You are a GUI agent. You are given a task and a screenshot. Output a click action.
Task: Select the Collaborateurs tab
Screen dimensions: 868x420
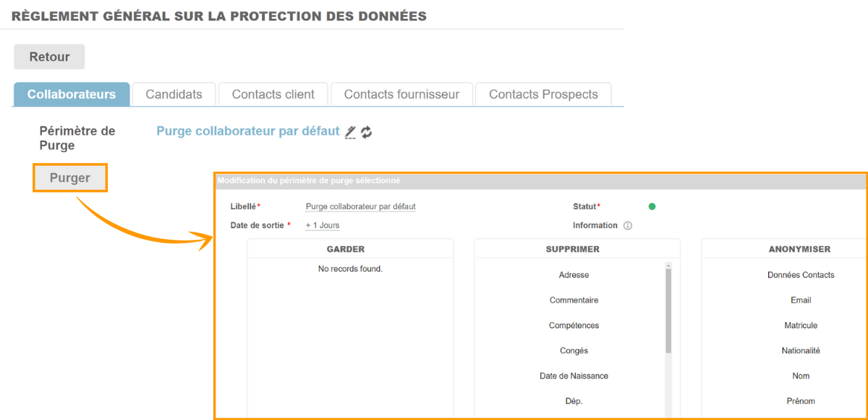click(72, 94)
